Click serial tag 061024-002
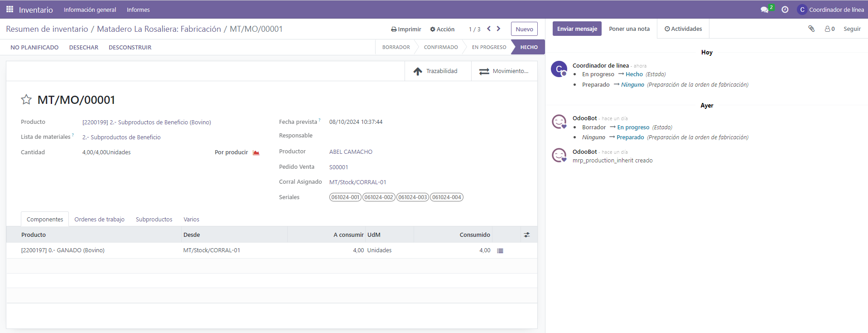 379,197
